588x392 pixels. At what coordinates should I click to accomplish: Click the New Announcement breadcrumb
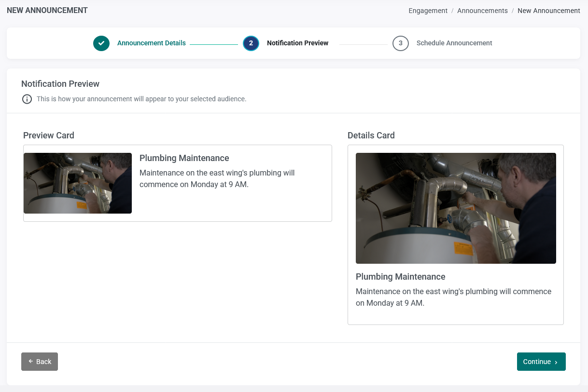pyautogui.click(x=549, y=11)
